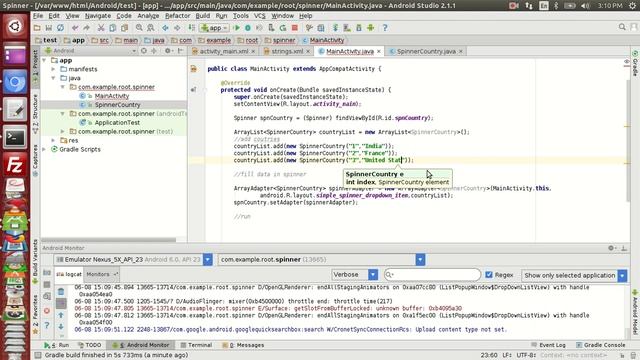Switch to the strings.xml tab
The image size is (640, 360).
(287, 51)
